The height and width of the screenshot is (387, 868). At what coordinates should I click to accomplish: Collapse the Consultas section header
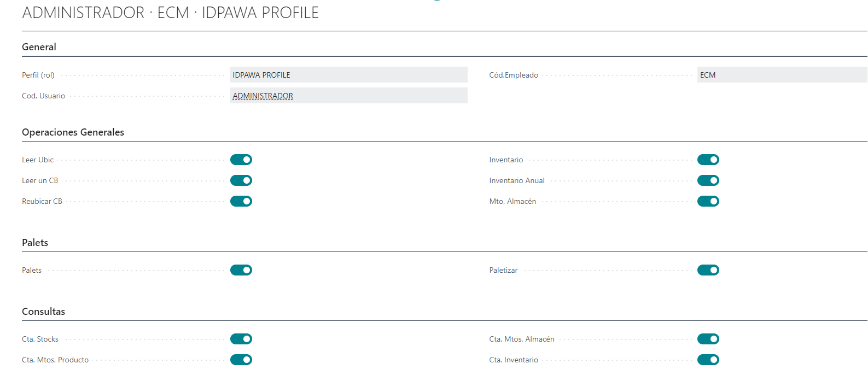43,312
